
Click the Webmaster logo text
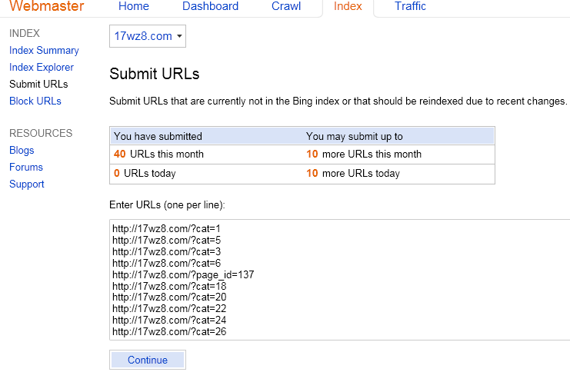click(46, 6)
